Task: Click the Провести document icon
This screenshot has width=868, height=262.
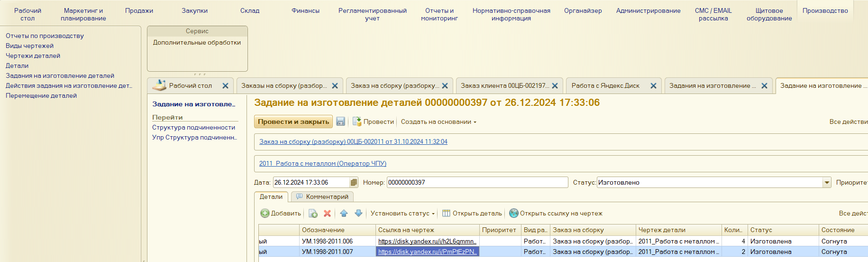Action: point(357,122)
